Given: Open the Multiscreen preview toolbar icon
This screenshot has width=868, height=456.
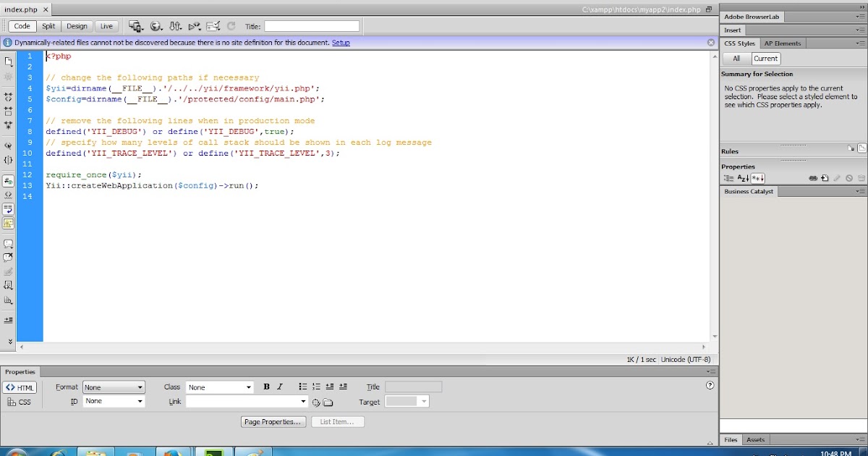Looking at the screenshot, I should (135, 26).
